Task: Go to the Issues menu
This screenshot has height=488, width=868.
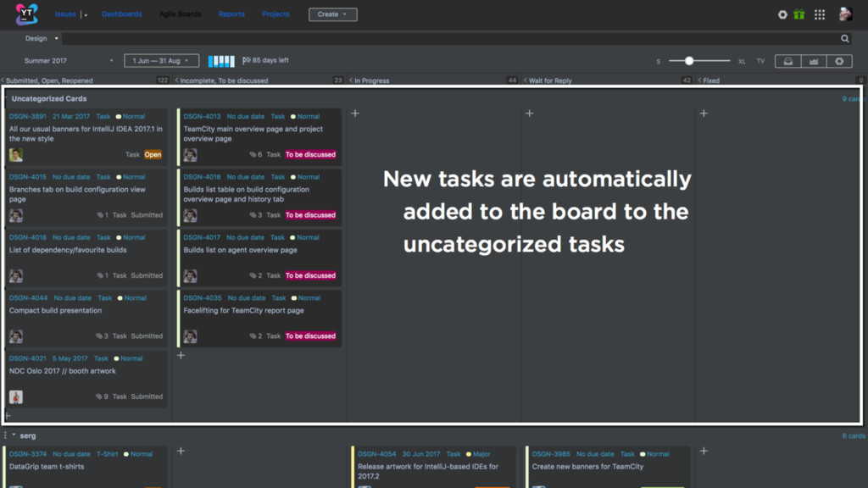Action: [x=65, y=14]
